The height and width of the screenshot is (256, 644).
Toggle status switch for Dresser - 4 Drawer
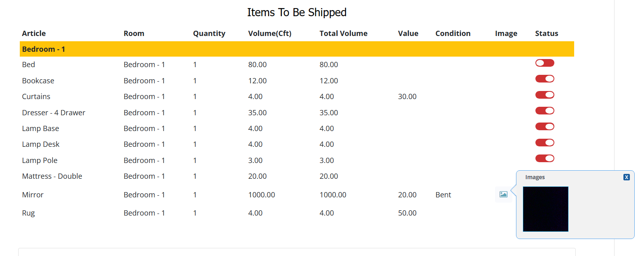tap(545, 110)
